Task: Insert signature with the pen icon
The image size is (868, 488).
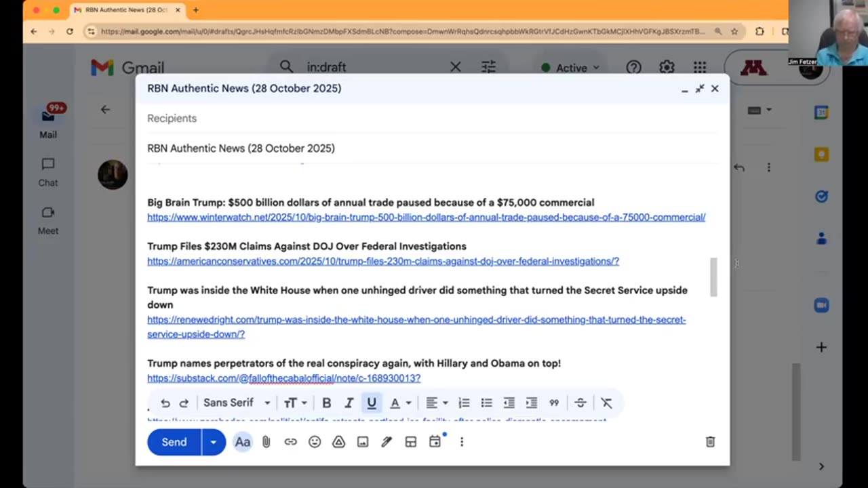Action: coord(387,442)
